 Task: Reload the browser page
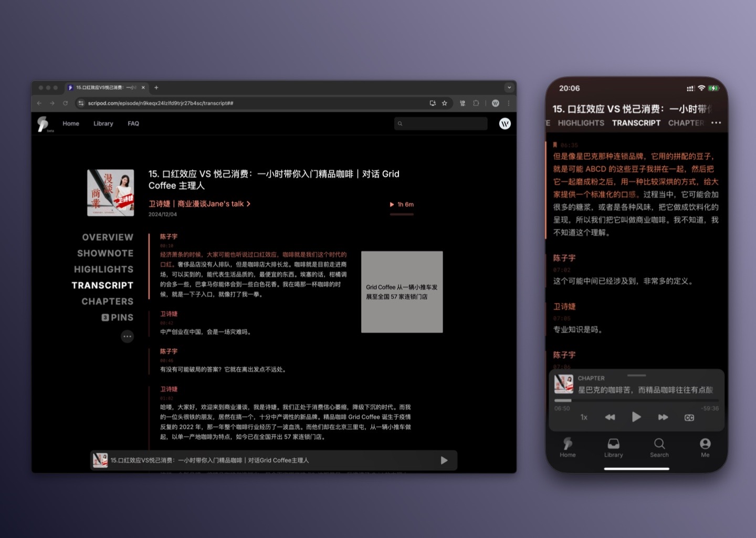pyautogui.click(x=65, y=103)
